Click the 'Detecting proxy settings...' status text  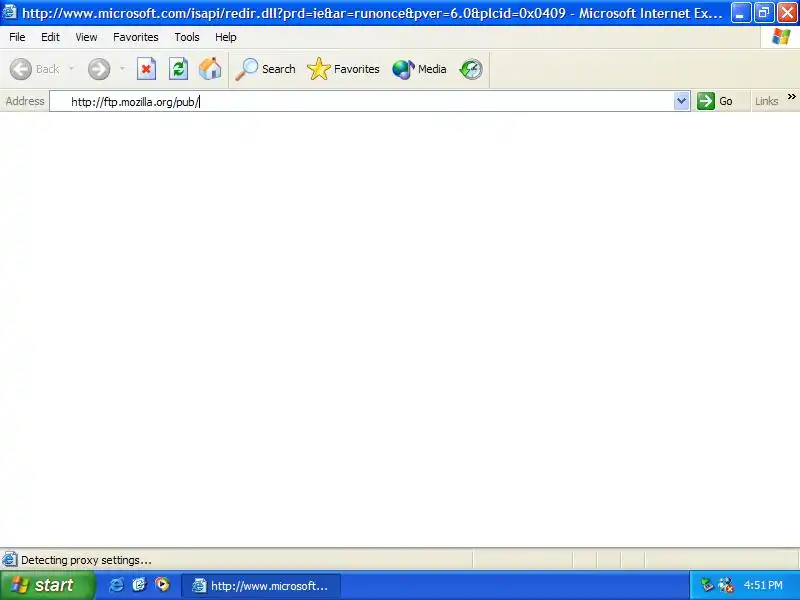(86, 560)
